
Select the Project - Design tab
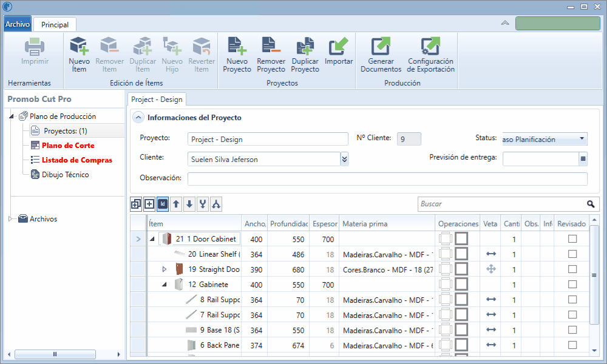coord(157,99)
